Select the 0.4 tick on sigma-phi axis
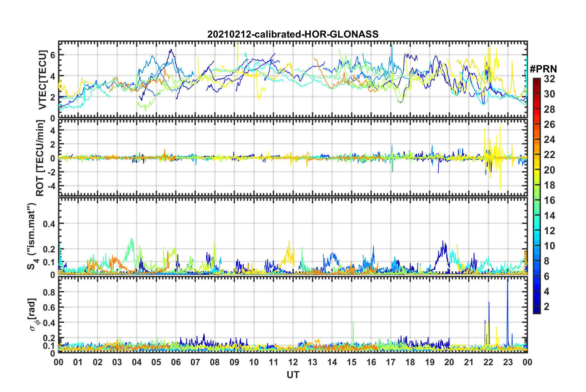 [49, 323]
